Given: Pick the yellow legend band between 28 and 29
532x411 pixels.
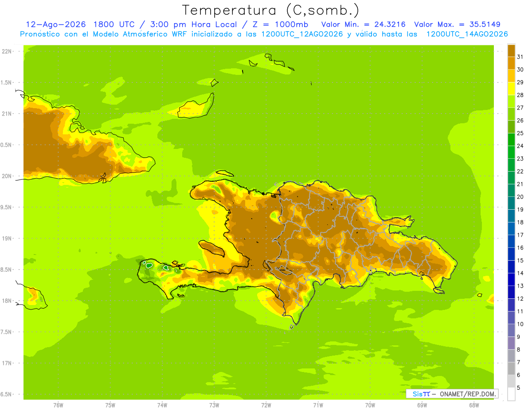Looking at the screenshot, I should click(x=511, y=89).
